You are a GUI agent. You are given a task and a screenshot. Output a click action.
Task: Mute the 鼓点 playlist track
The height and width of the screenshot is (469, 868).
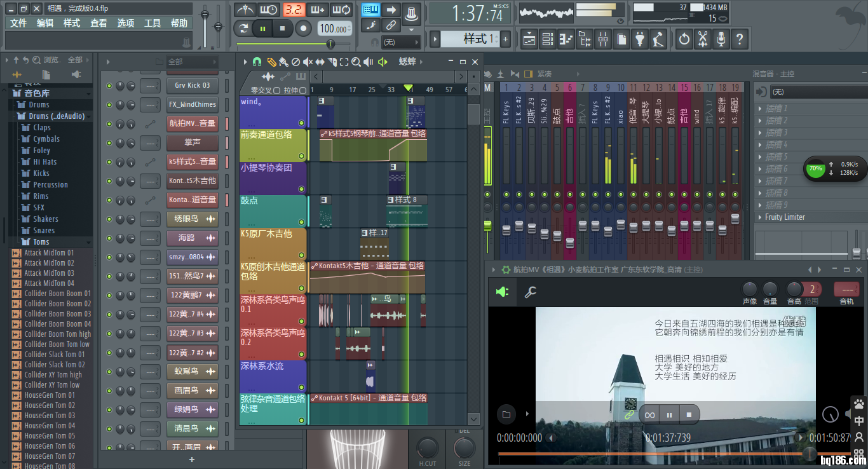[302, 222]
